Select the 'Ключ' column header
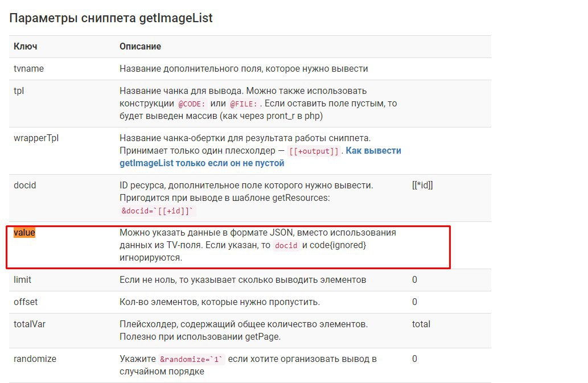588x383 pixels. (x=25, y=47)
